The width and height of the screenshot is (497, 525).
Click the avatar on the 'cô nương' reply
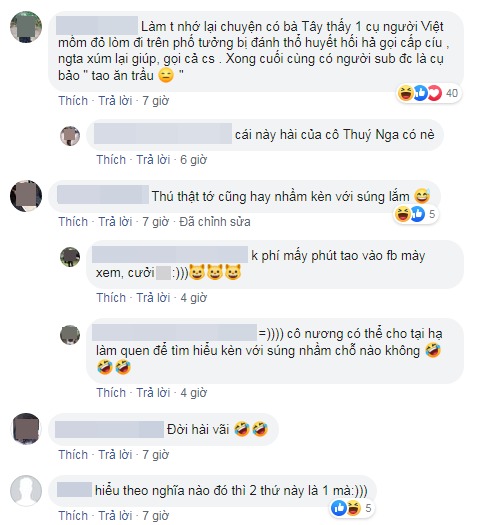pyautogui.click(x=70, y=334)
